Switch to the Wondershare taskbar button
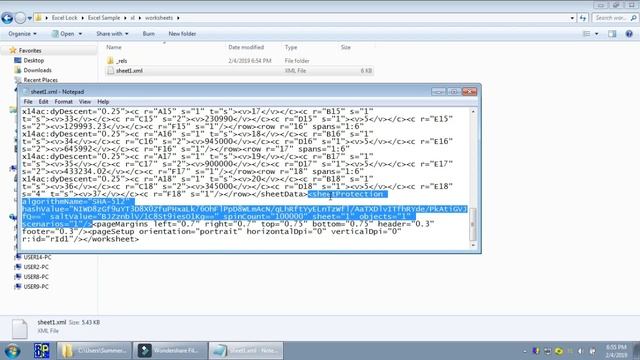The height and width of the screenshot is (360, 640). coord(171,351)
